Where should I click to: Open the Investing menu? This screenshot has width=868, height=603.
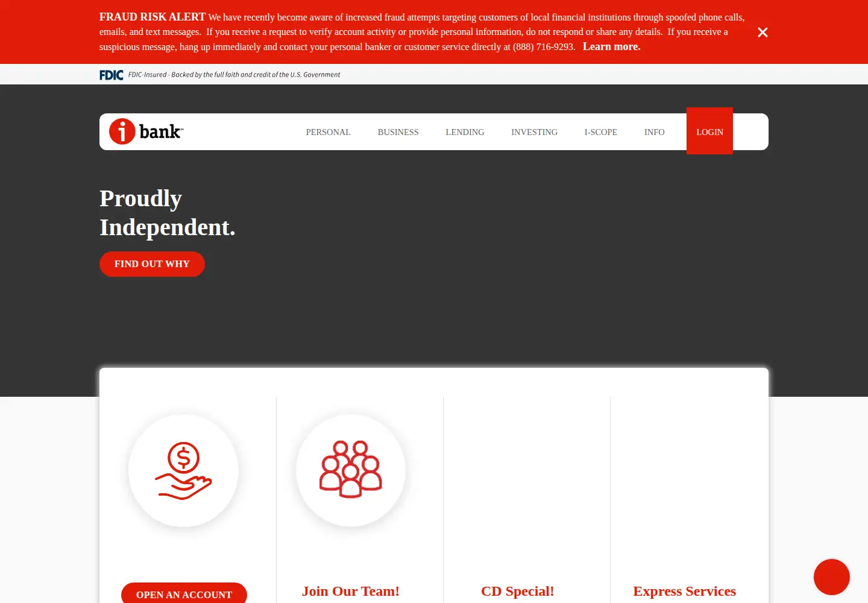(x=534, y=132)
